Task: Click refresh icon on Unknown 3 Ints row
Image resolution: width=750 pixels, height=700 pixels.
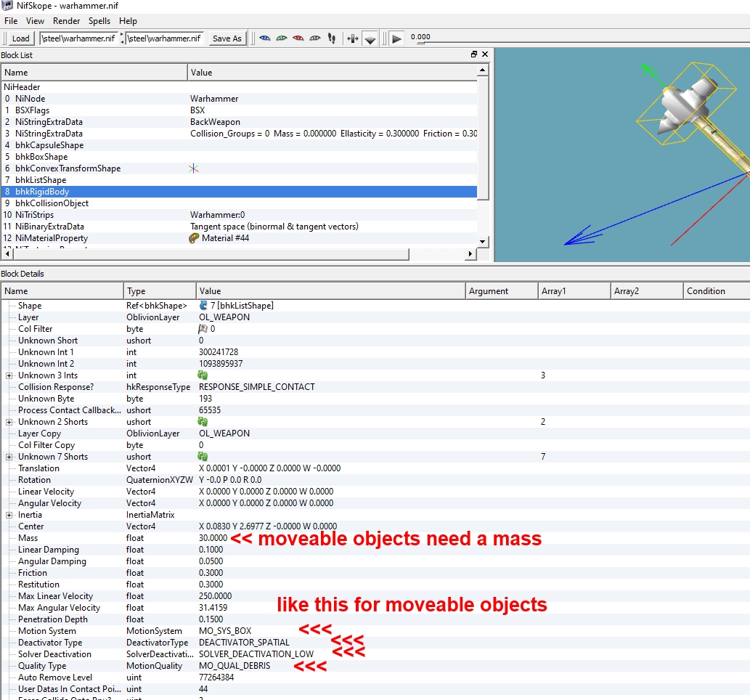Action: (203, 375)
